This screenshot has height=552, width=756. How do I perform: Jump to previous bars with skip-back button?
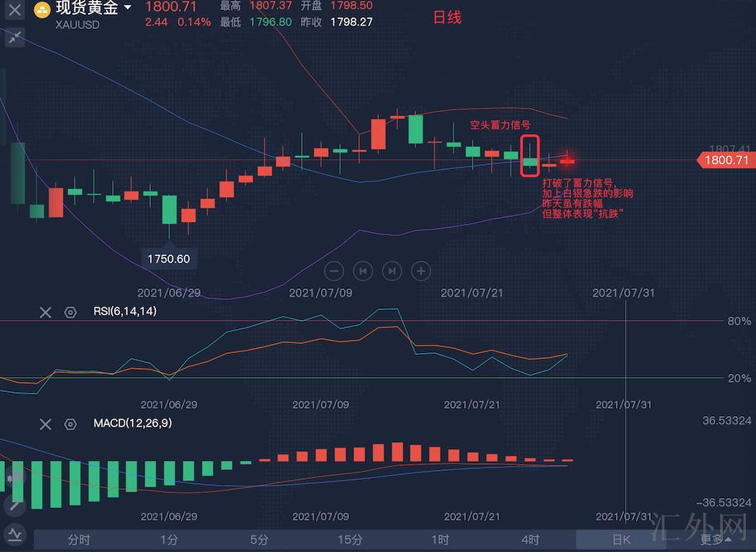(x=363, y=270)
